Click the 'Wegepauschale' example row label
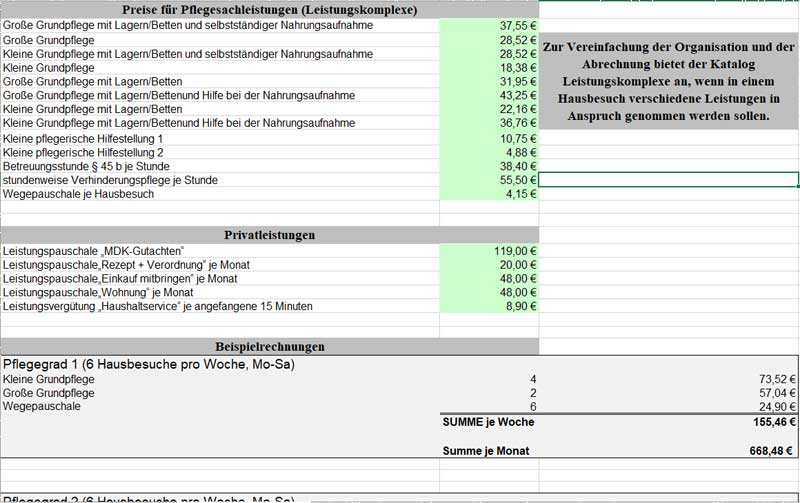The image size is (800, 503). pos(41,407)
